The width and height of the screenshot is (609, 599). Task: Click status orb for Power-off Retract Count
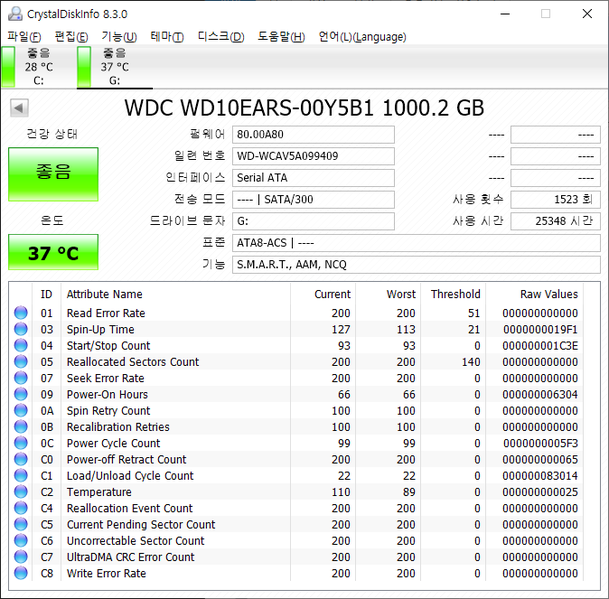[x=21, y=460]
